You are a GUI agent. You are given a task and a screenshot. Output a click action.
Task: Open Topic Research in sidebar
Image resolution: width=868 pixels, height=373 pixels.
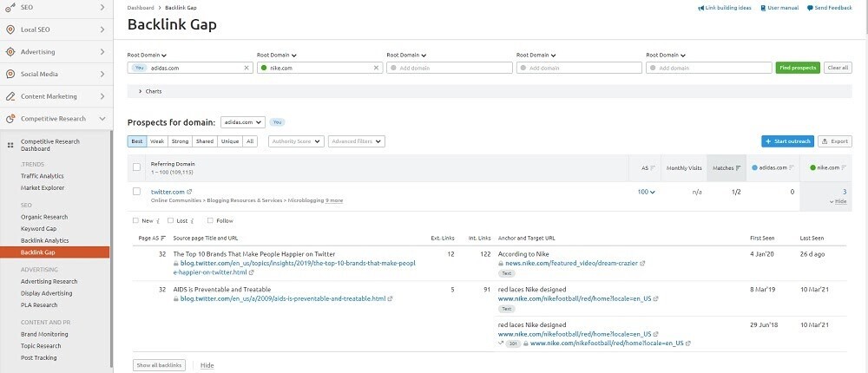tap(41, 346)
